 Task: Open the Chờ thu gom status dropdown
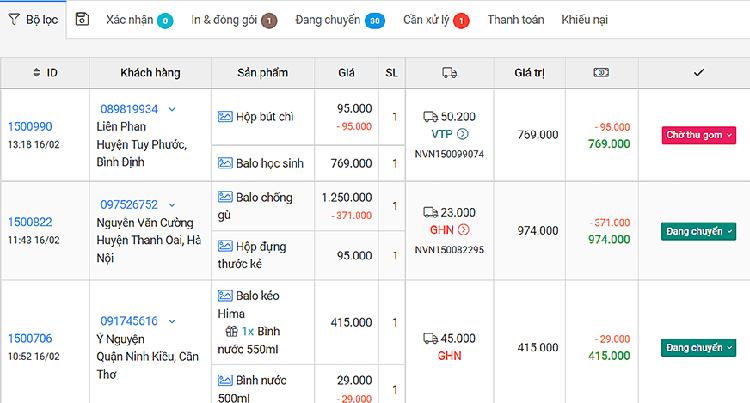point(698,135)
